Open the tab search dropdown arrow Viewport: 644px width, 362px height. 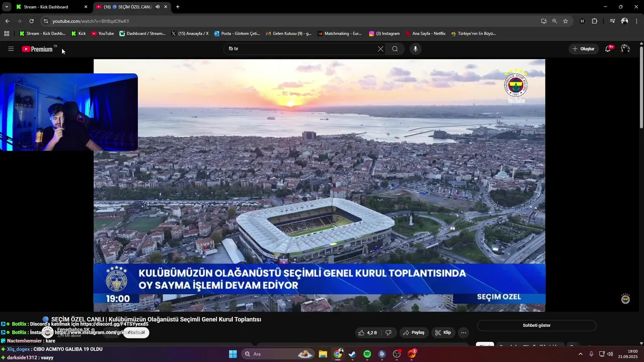(7, 7)
